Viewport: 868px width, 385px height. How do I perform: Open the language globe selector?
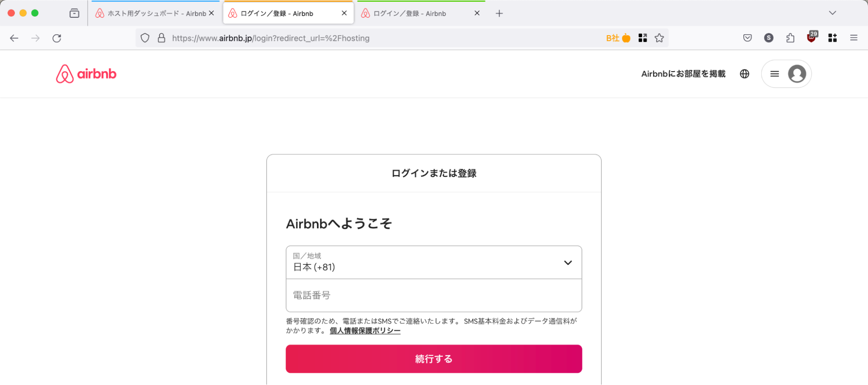point(744,74)
